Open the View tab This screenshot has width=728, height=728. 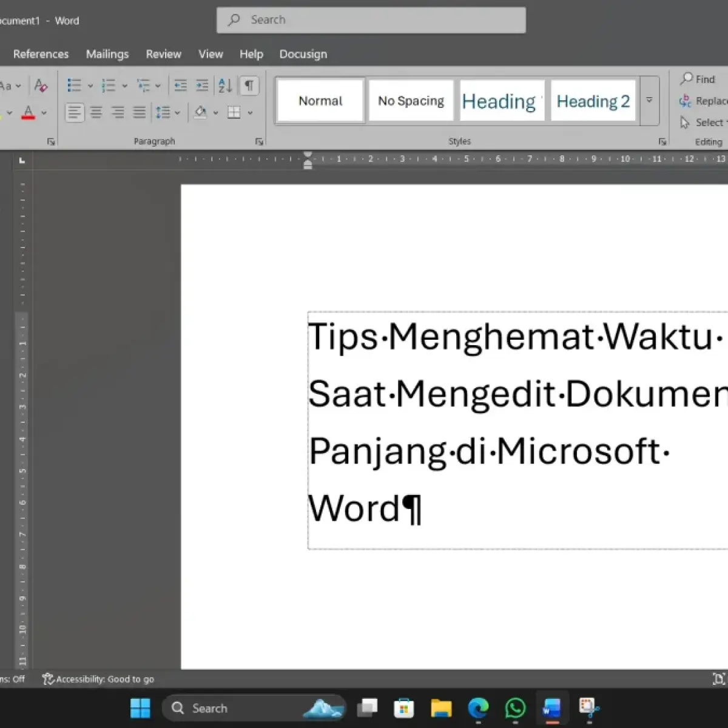(x=211, y=54)
